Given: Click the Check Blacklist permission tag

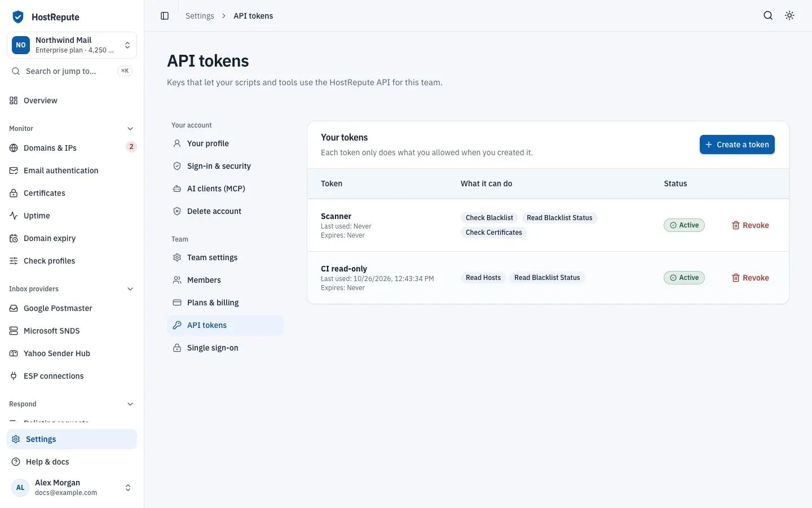Looking at the screenshot, I should pos(489,218).
